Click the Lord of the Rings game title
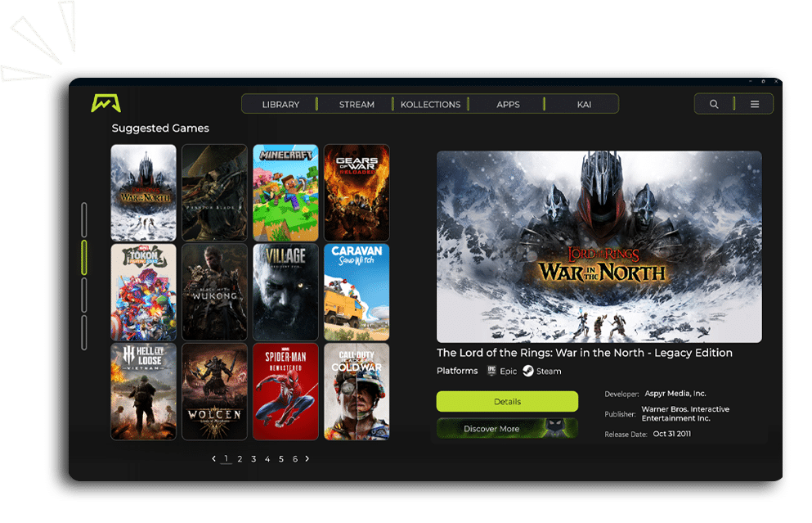This screenshot has height=523, width=812. [584, 353]
